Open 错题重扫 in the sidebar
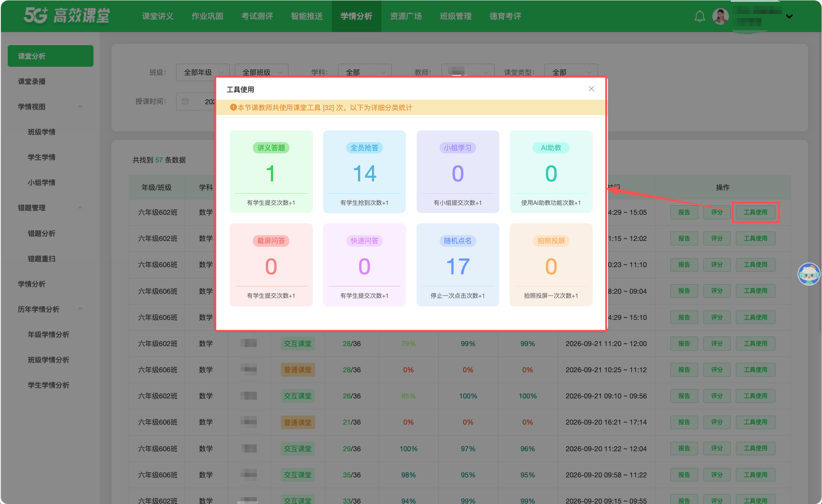Screen dimensions: 822x504 click(42, 259)
